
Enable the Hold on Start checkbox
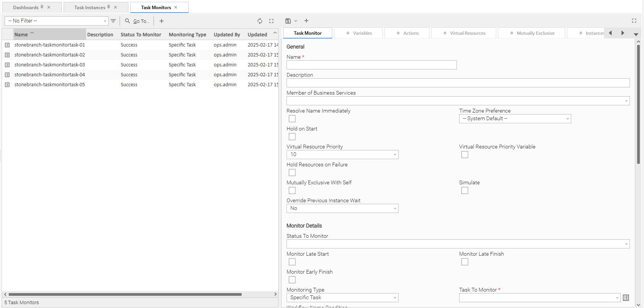click(x=292, y=137)
